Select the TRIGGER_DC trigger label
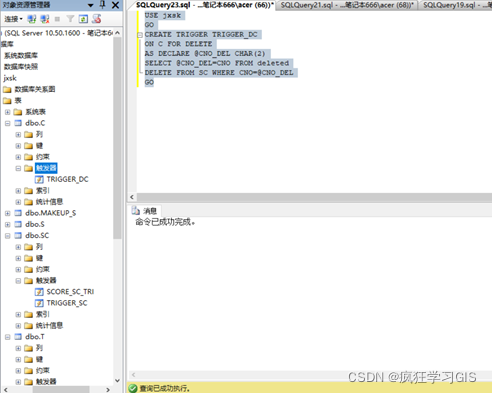The width and height of the screenshot is (492, 393). pyautogui.click(x=67, y=179)
